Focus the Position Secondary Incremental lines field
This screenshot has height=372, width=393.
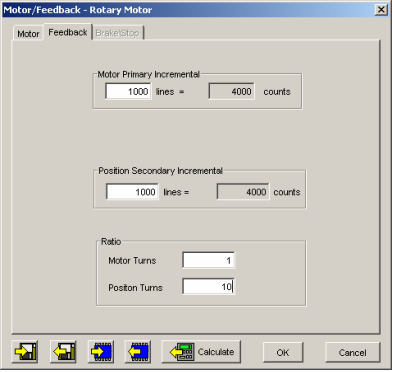(x=132, y=192)
